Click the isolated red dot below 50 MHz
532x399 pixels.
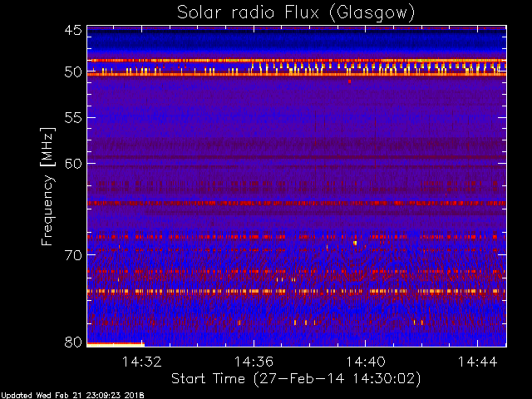(x=349, y=81)
